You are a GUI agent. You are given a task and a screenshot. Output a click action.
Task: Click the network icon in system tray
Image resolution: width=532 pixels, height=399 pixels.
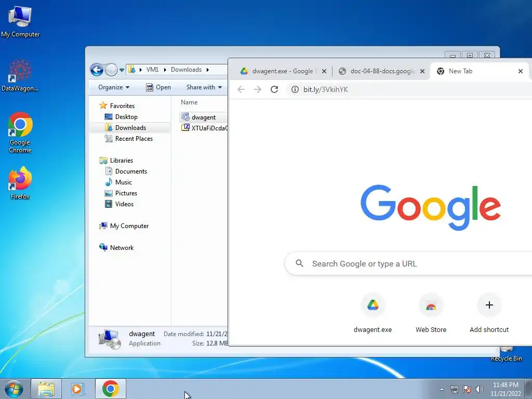point(454,389)
